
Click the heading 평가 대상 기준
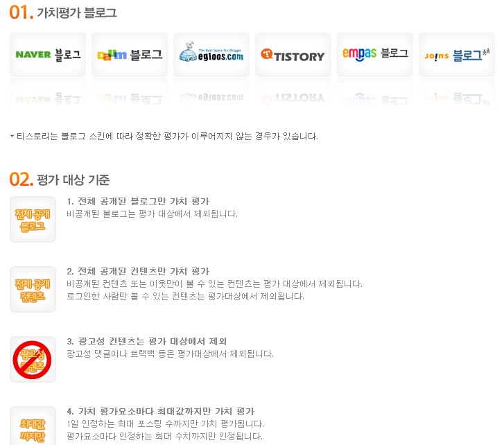tap(73, 180)
